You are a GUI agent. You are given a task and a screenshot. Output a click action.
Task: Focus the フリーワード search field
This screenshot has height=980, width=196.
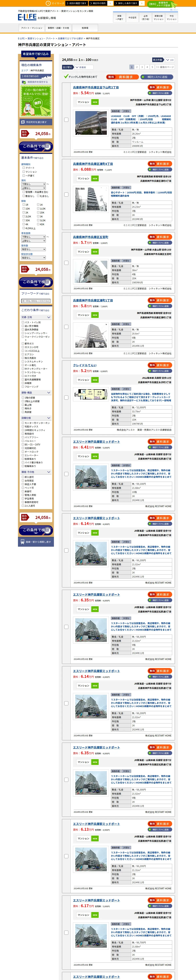pyautogui.click(x=36, y=301)
